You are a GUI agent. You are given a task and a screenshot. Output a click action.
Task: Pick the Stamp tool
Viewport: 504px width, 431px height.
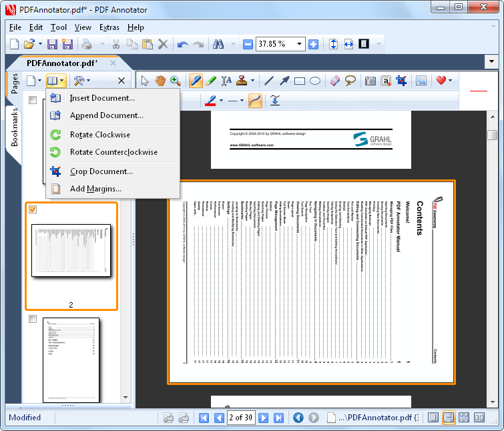tap(242, 81)
